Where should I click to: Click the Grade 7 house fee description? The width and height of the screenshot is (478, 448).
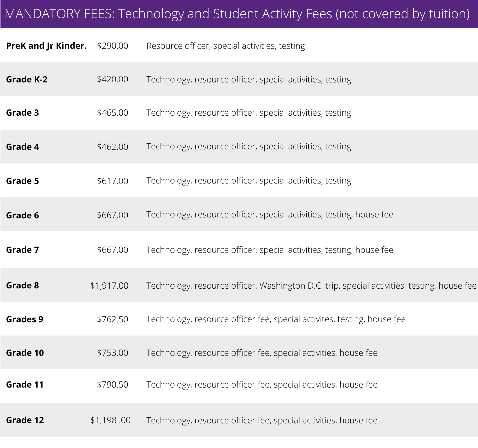point(270,250)
